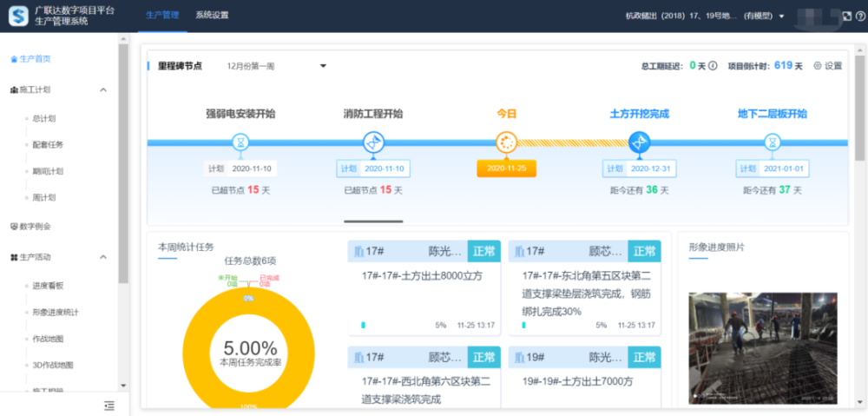Click the info icon beside 总工期延迟
The height and width of the screenshot is (416, 868).
pyautogui.click(x=713, y=66)
